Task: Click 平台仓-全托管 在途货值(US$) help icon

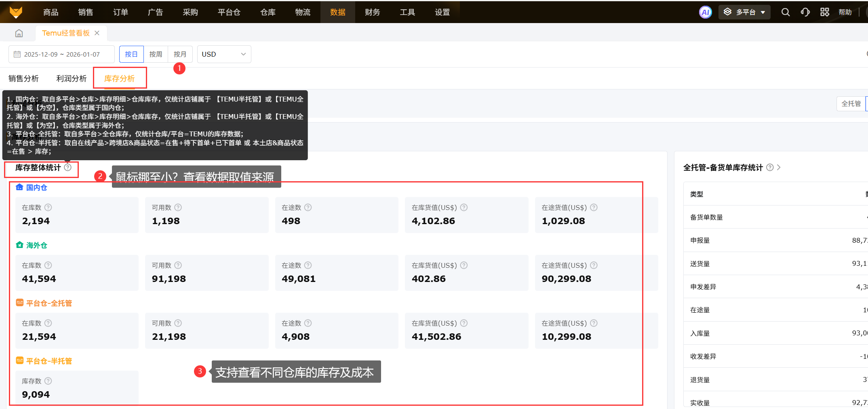Action: (594, 323)
